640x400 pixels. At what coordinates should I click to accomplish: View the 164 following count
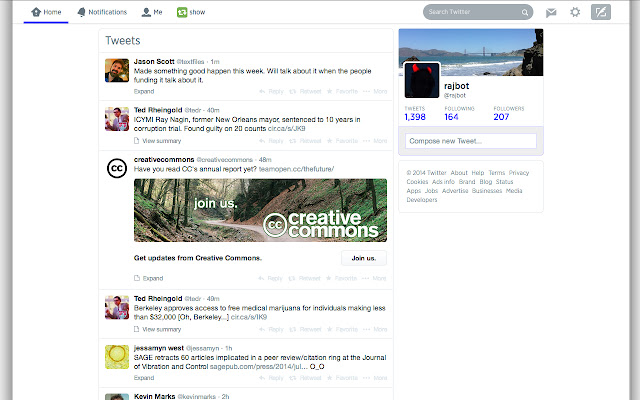[x=451, y=117]
